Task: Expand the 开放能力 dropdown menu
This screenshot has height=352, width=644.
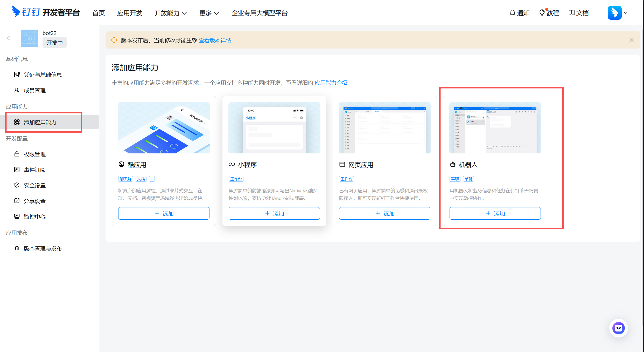Action: (x=170, y=13)
